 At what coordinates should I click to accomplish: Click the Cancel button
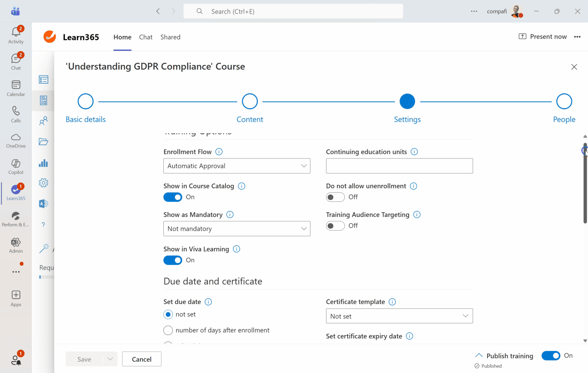click(x=142, y=359)
